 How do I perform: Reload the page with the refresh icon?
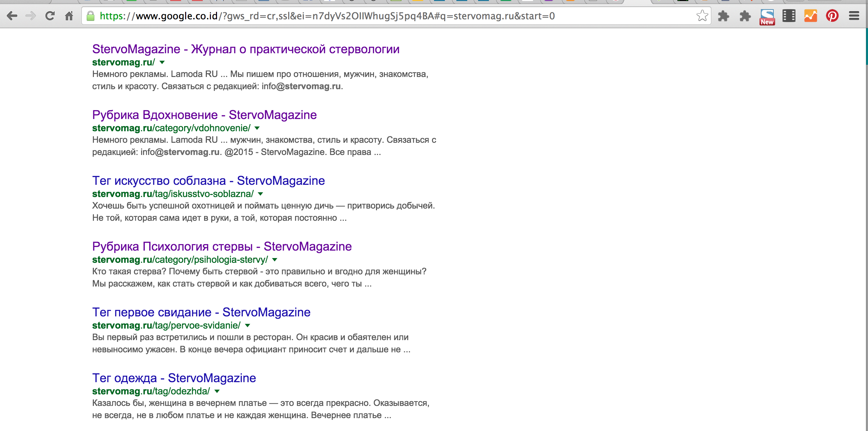coord(50,16)
